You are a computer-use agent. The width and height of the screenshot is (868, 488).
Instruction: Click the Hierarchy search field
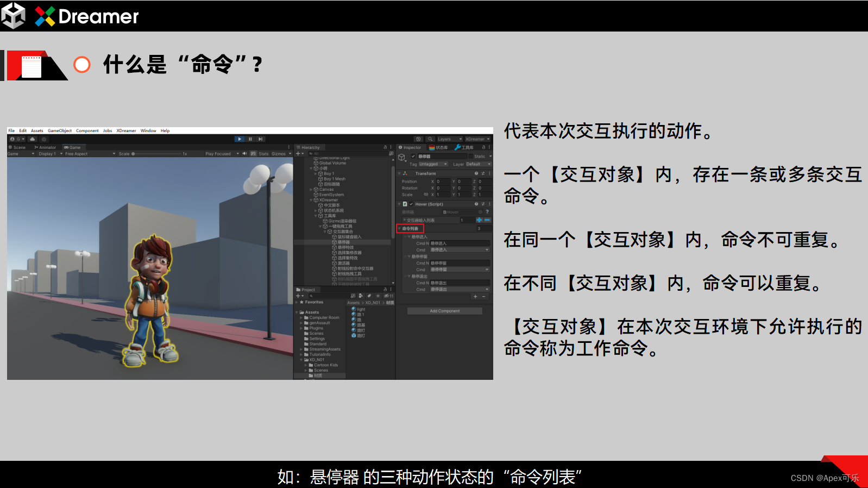(348, 154)
